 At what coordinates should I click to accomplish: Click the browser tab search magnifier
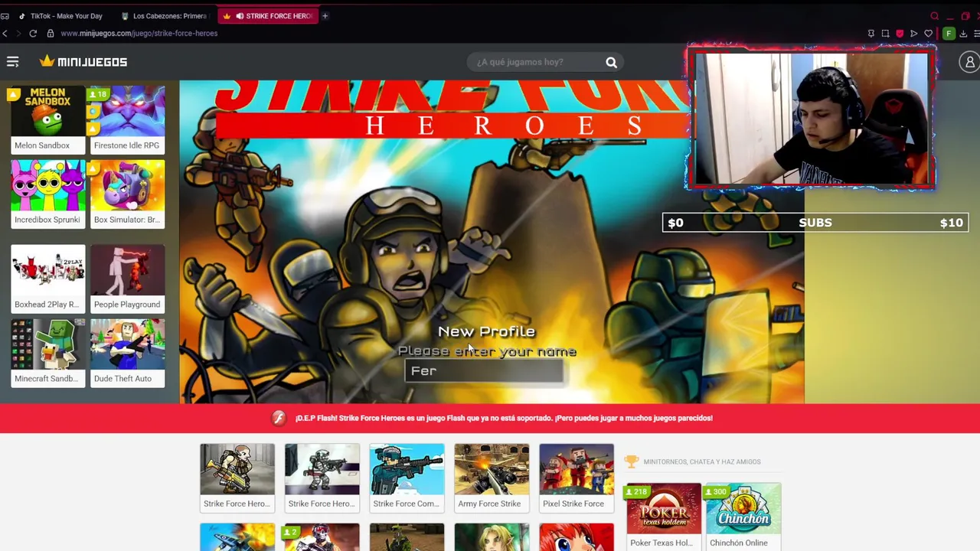pyautogui.click(x=935, y=15)
